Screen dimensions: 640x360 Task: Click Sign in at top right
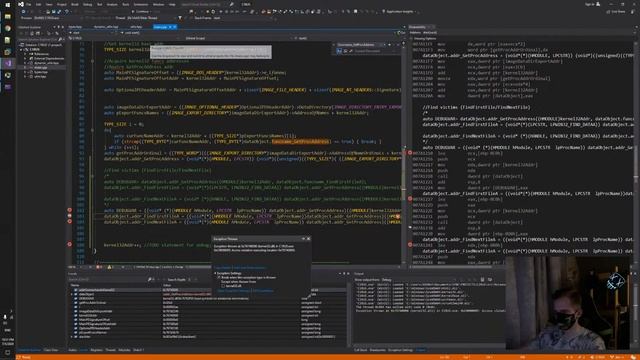(592, 4)
